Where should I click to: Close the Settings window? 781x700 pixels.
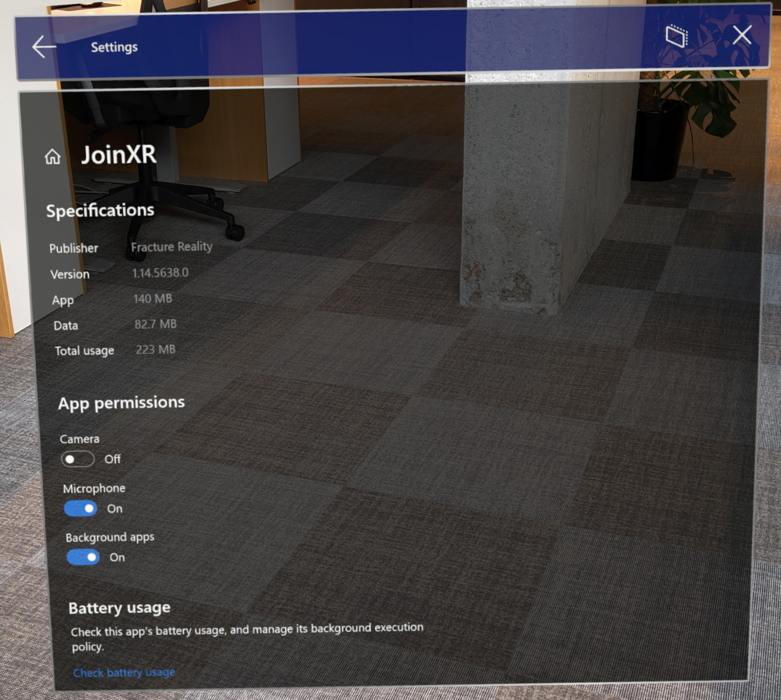pos(742,36)
